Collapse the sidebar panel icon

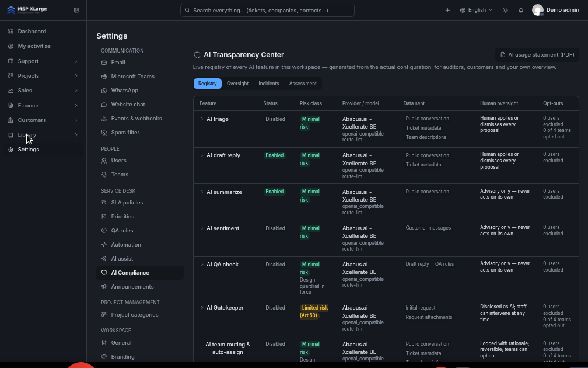pyautogui.click(x=76, y=10)
